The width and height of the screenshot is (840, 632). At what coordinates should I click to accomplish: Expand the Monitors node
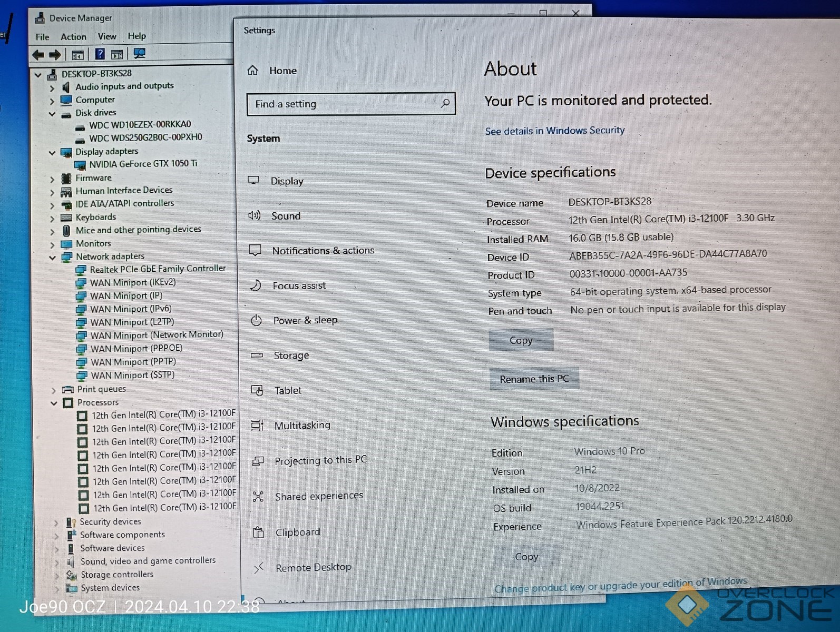52,244
